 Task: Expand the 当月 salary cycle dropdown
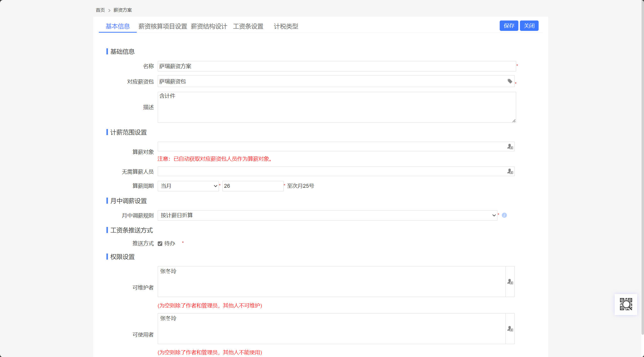(188, 186)
